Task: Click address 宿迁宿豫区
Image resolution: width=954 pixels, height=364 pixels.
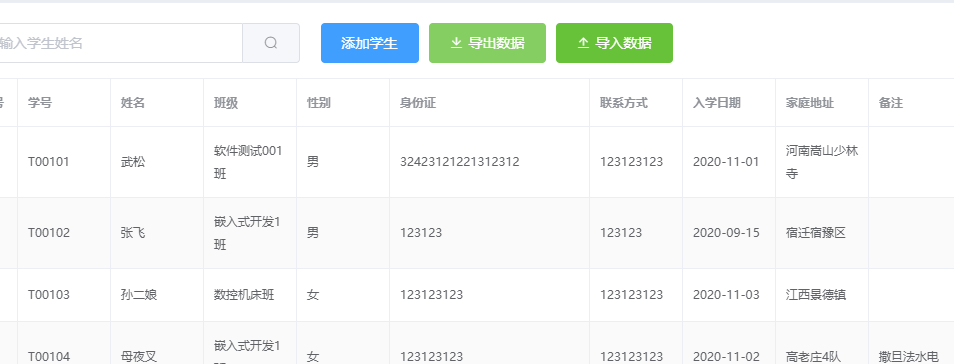Action: point(816,233)
